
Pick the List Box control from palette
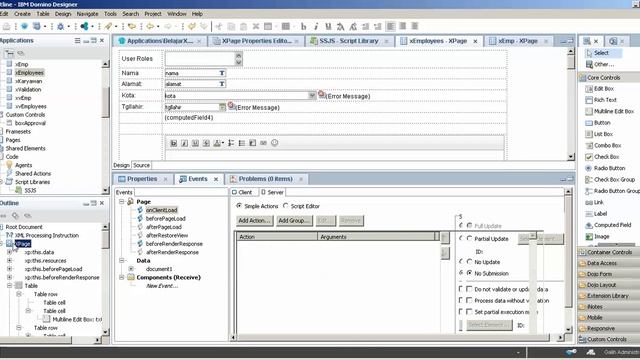(x=603, y=134)
